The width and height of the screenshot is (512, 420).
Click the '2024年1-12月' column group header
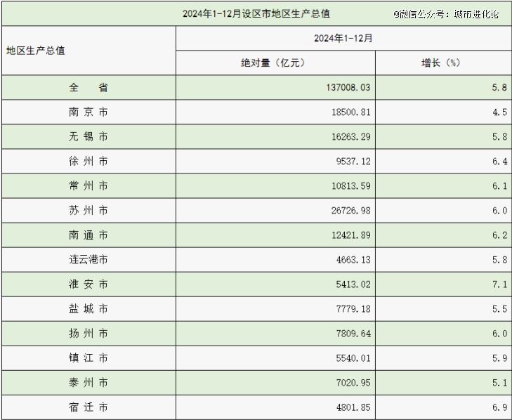343,38
